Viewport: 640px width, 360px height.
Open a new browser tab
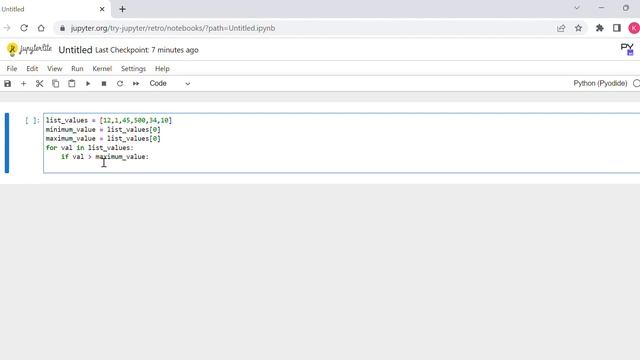(122, 9)
